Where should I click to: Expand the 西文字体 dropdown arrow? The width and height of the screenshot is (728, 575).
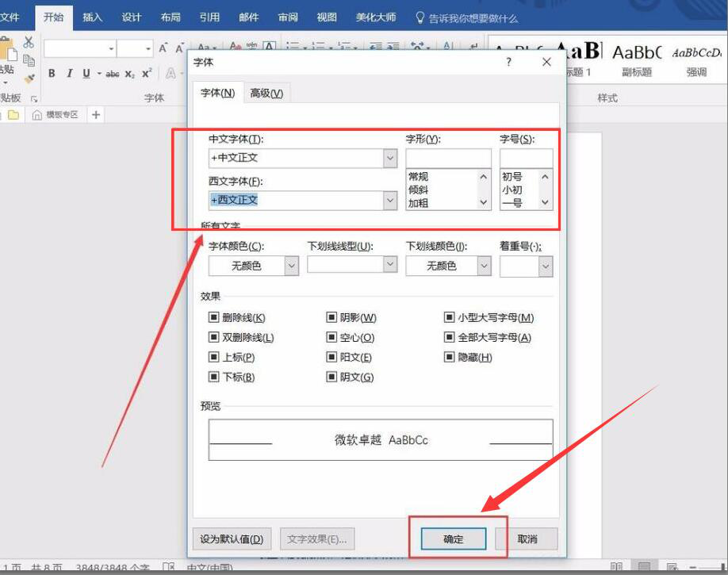click(390, 200)
